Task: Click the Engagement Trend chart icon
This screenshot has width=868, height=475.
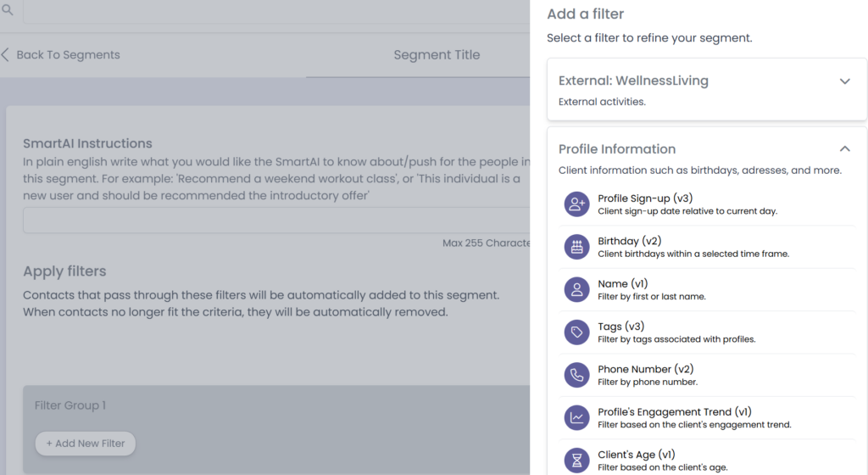Action: pos(577,417)
